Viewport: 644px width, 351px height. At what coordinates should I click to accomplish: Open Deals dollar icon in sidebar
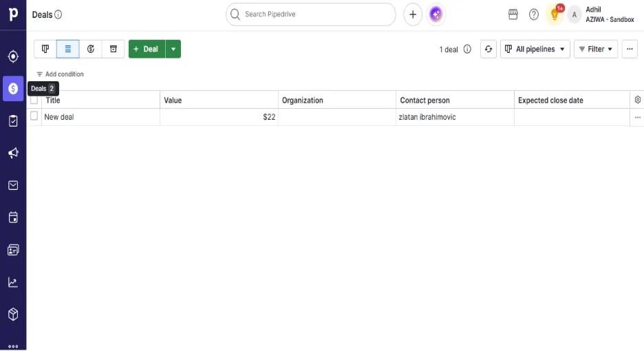point(13,88)
